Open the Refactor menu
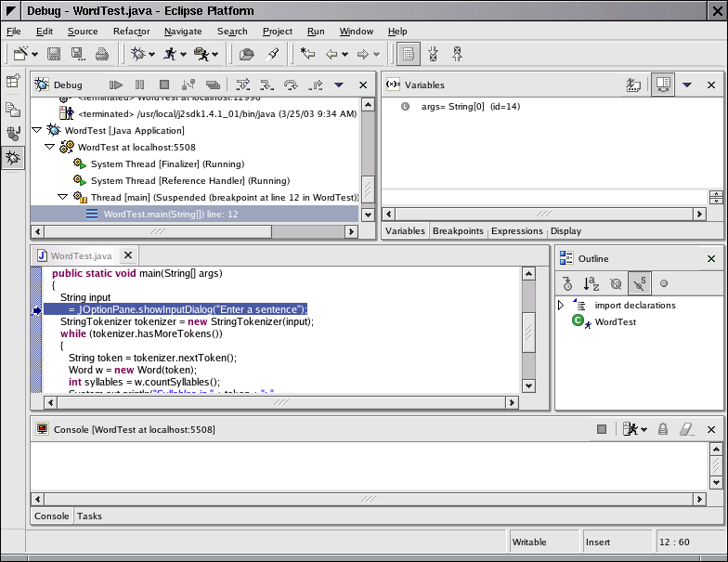 click(131, 32)
